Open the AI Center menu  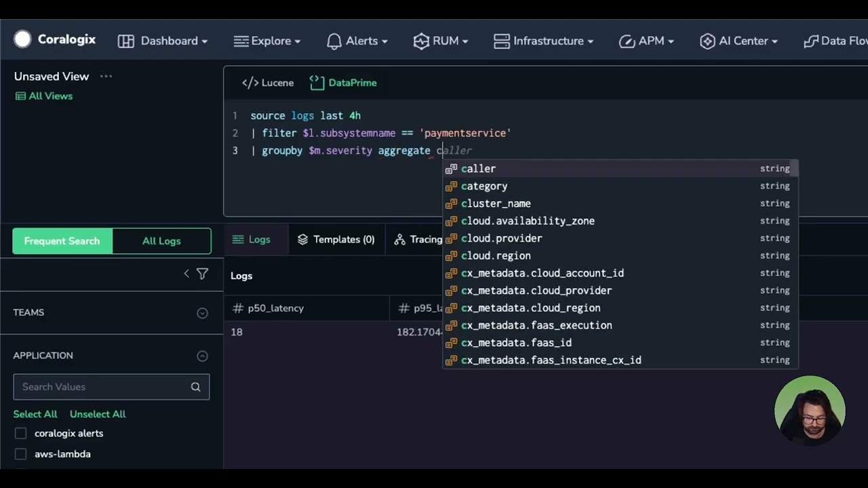click(x=738, y=41)
